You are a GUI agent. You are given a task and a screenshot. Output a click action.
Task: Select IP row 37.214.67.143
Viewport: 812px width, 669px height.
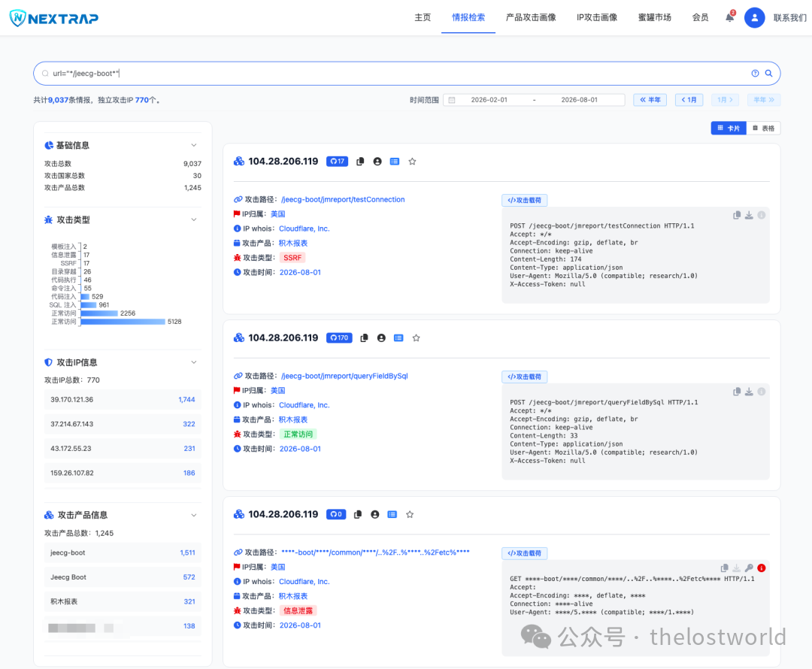(123, 424)
